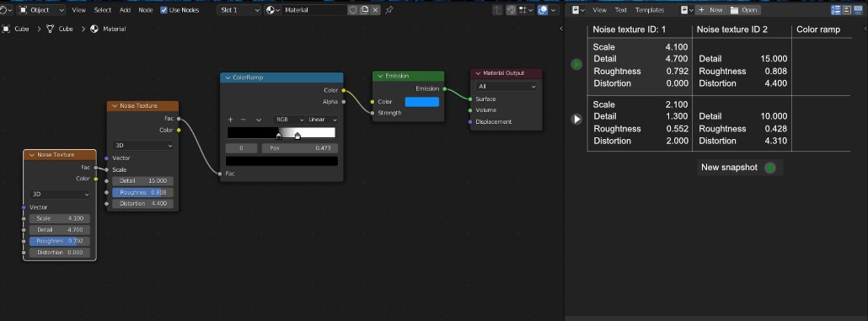868x321 pixels.
Task: Click the ColorRamp stop index field 0
Action: pos(241,148)
